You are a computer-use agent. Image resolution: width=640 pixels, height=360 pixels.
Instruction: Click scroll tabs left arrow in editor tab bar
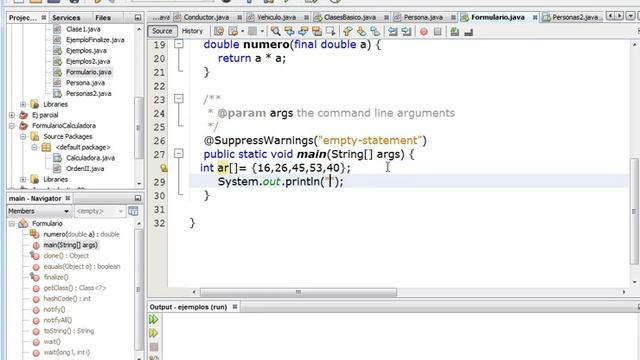click(x=610, y=16)
